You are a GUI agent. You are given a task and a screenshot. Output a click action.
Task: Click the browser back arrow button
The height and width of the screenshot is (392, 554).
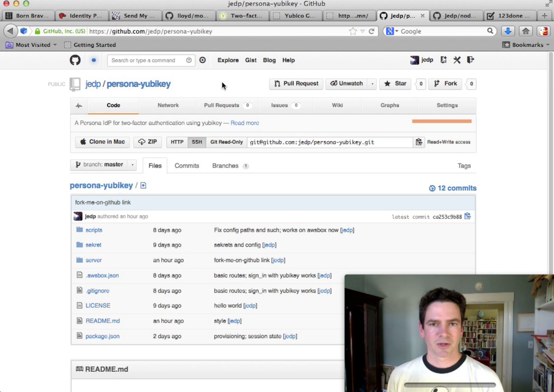click(10, 31)
